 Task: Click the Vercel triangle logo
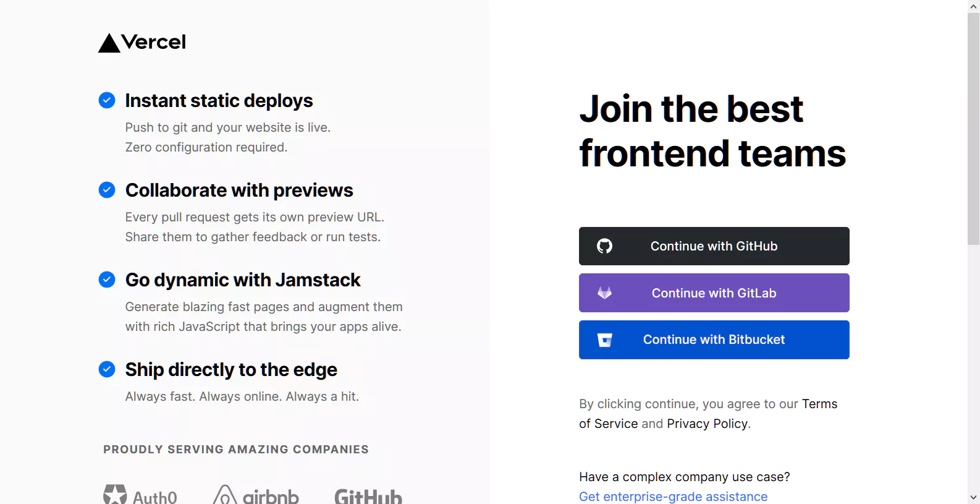[x=109, y=43]
